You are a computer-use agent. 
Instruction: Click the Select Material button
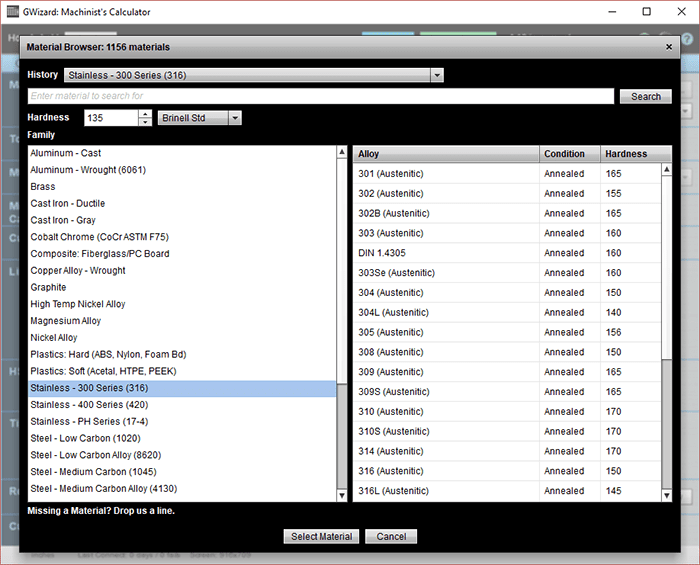[x=321, y=536]
